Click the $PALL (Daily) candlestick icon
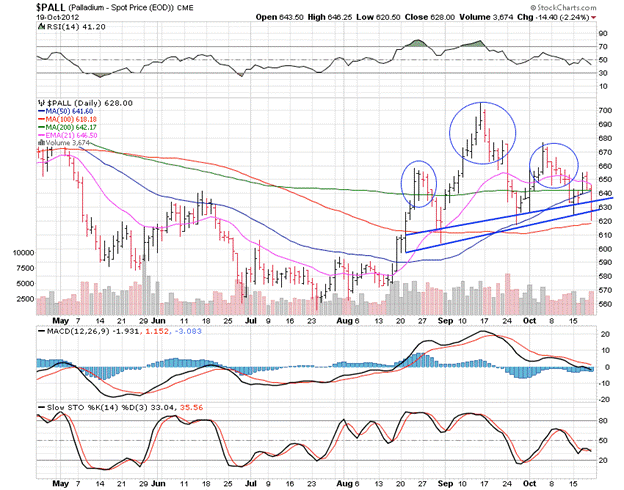The width and height of the screenshot is (624, 490). pos(42,102)
